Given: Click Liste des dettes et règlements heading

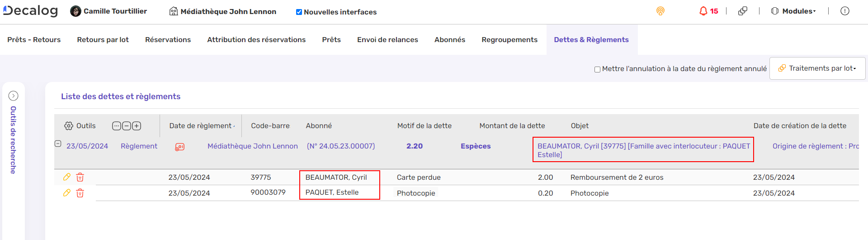Looking at the screenshot, I should [x=121, y=96].
